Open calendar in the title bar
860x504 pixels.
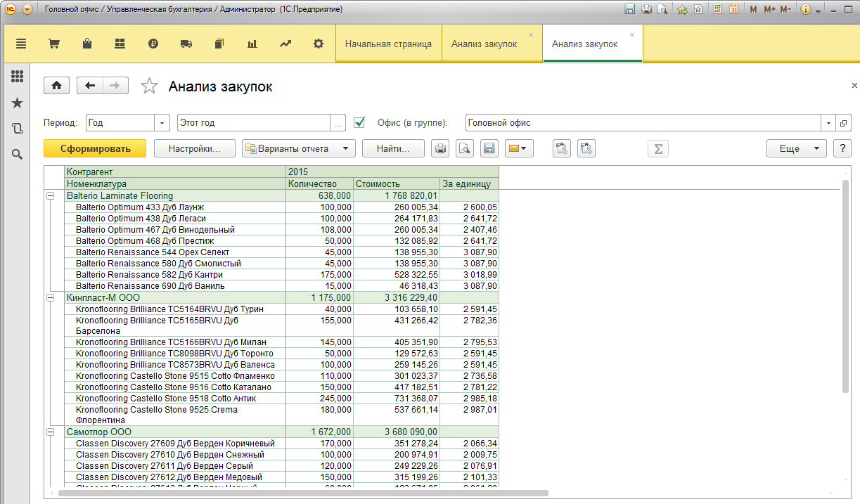(733, 10)
